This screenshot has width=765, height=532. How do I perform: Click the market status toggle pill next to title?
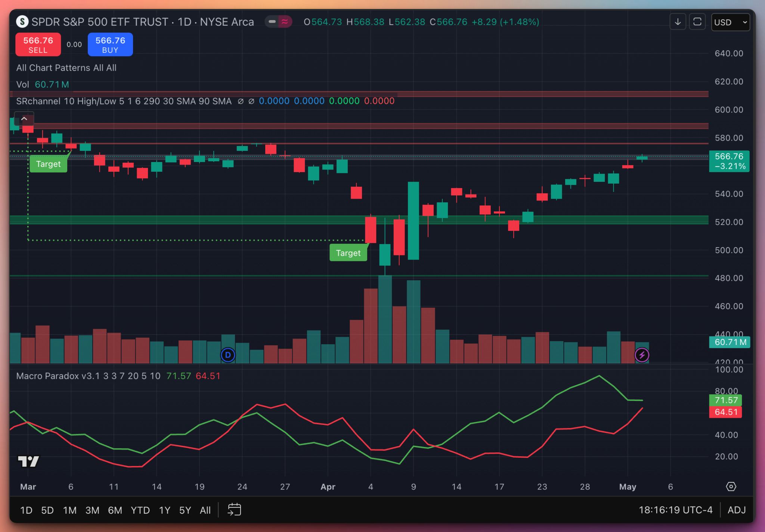click(278, 22)
